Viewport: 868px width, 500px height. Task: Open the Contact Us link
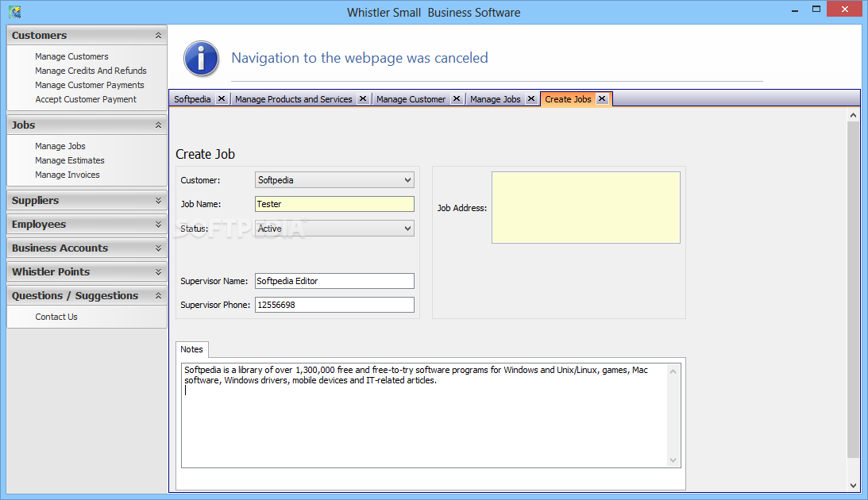coord(56,317)
